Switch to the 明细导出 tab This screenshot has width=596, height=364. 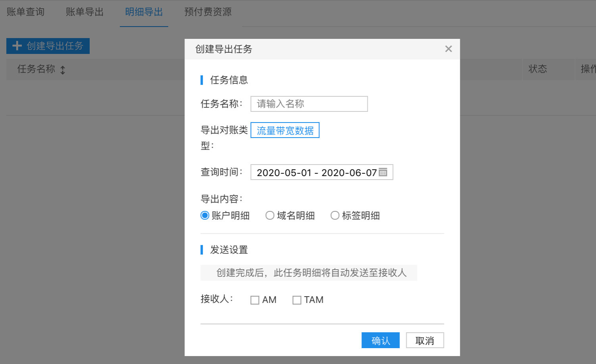click(144, 12)
